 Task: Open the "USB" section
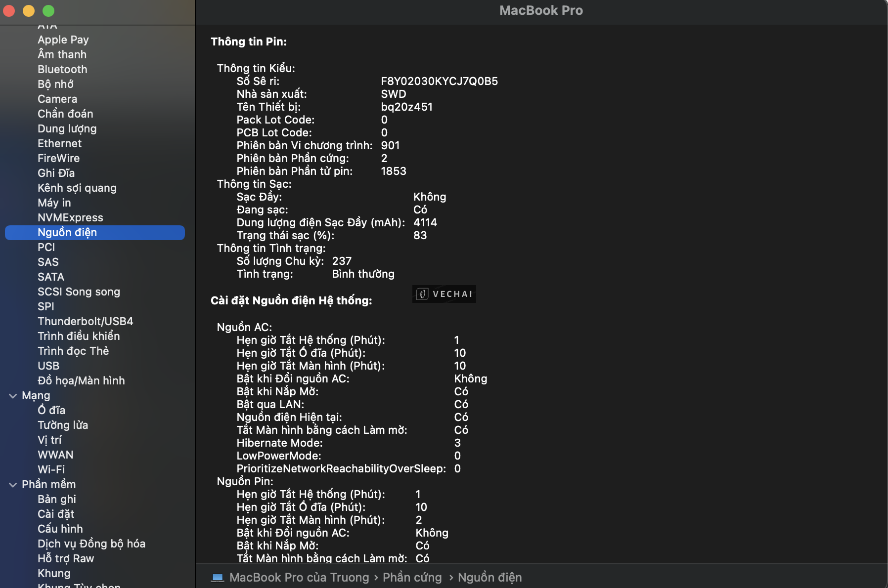click(48, 366)
